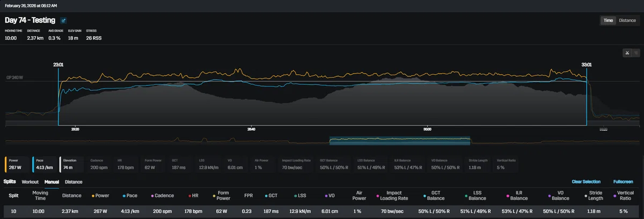
Task: Toggle the Pace metric on chart
Action: pos(45,164)
